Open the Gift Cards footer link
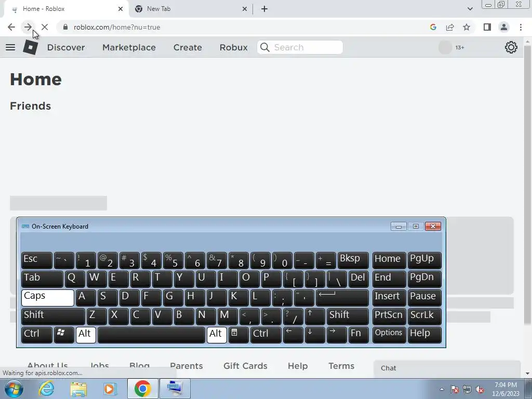This screenshot has height=399, width=532. coord(245,366)
